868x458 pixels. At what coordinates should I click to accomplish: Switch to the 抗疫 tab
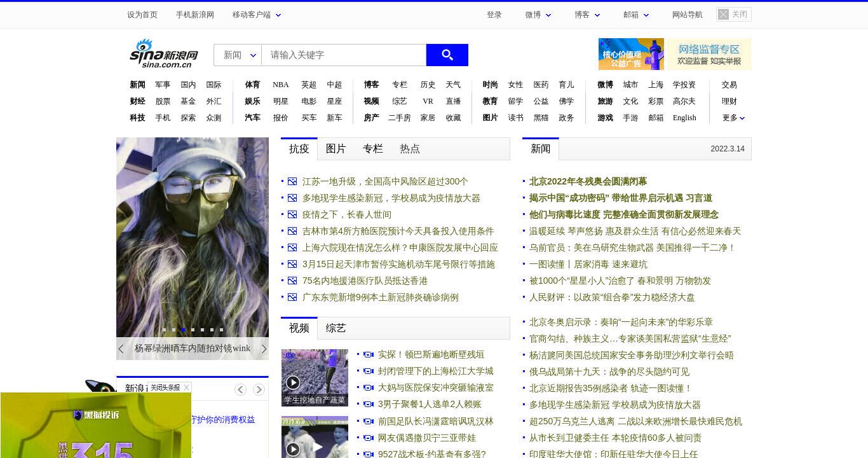pos(299,149)
